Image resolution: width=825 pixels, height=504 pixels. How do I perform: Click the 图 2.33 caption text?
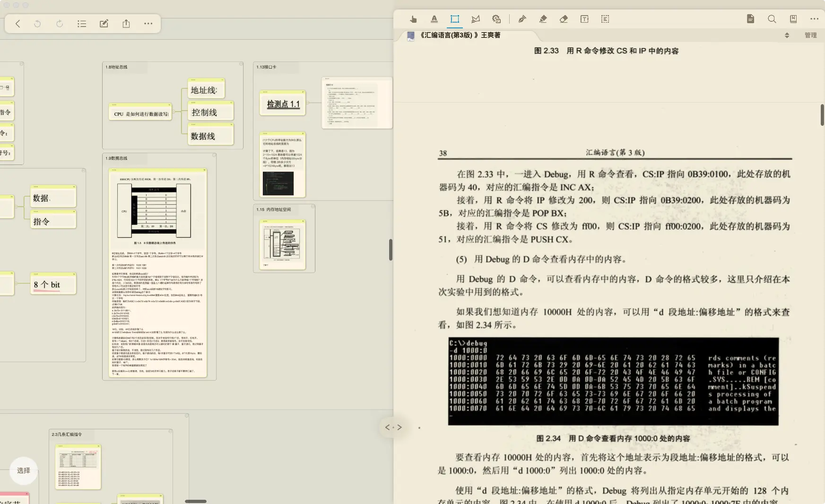[x=606, y=51]
